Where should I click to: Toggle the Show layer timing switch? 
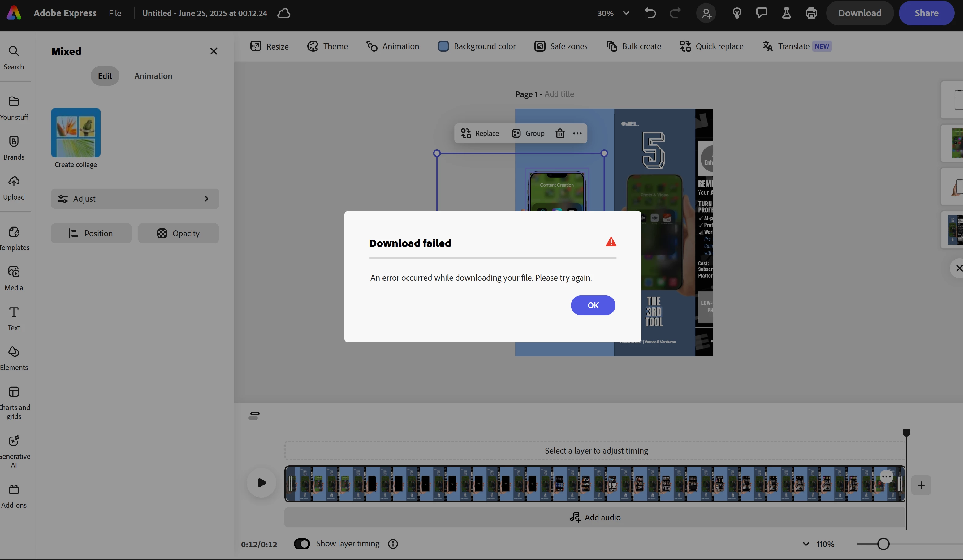(302, 544)
